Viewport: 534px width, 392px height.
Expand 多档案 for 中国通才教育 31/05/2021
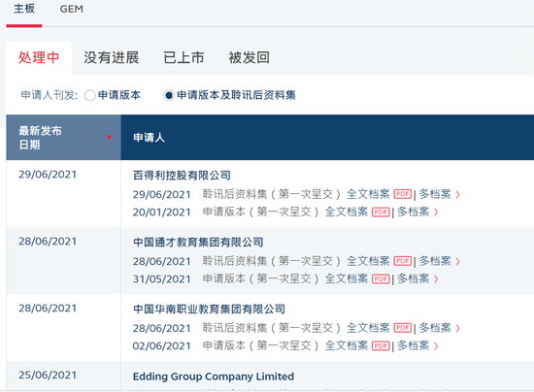point(417,278)
